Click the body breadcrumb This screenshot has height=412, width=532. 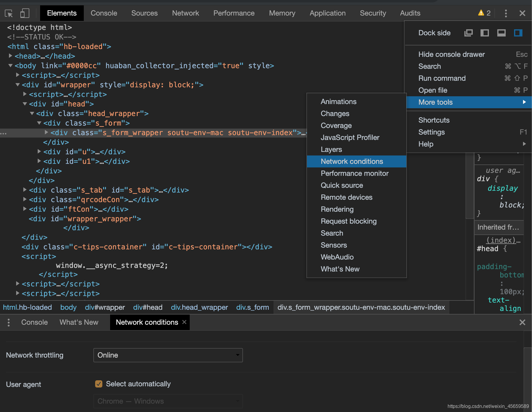tap(69, 307)
